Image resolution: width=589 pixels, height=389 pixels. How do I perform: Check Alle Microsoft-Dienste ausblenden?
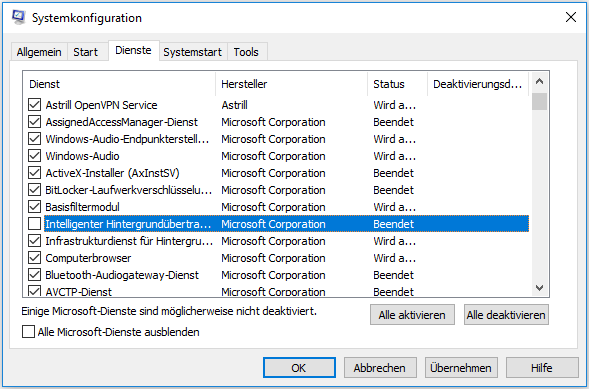[x=29, y=332]
